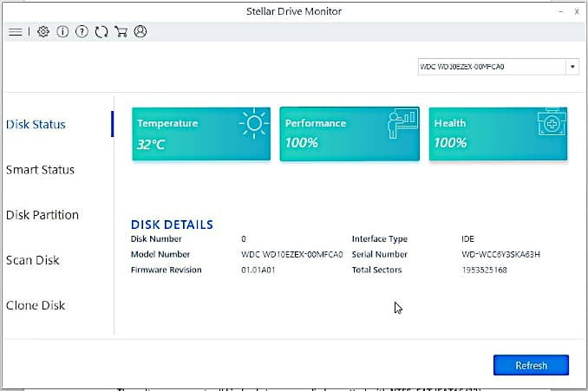The height and width of the screenshot is (391, 588).
Task: Select the IDE interface value
Action: [468, 238]
